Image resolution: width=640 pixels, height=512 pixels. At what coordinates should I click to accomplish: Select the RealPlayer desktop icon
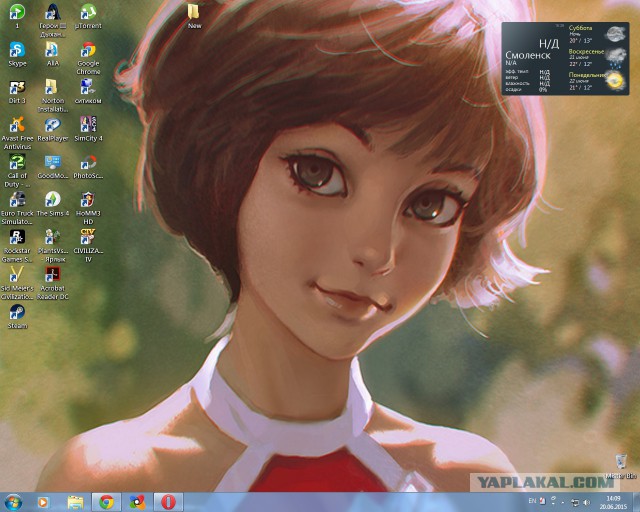pos(53,129)
